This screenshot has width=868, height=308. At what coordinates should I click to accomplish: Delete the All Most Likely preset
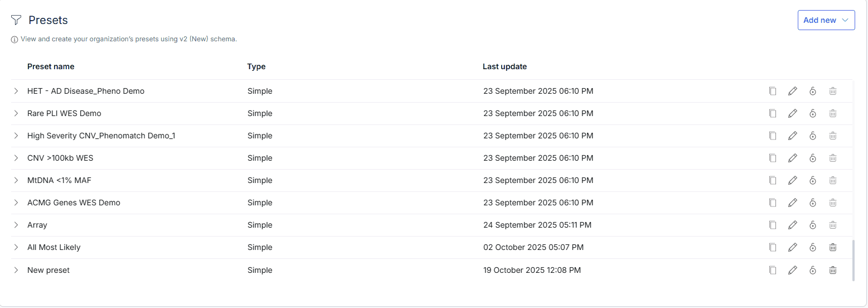click(x=832, y=247)
